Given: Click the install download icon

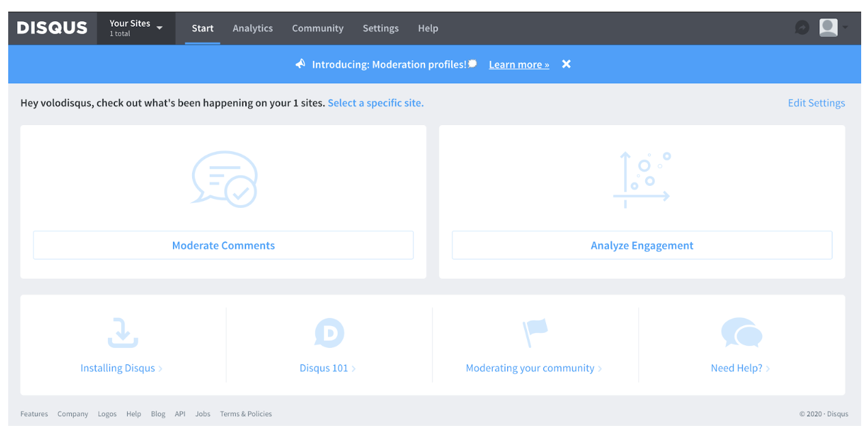Looking at the screenshot, I should (123, 332).
